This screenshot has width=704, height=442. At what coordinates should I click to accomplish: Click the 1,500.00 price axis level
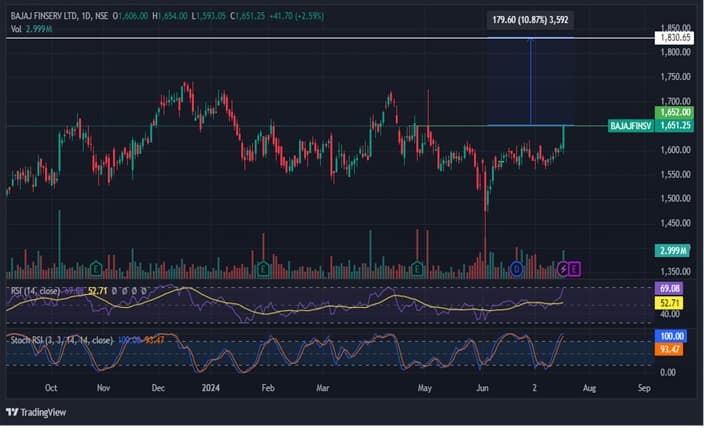coord(675,198)
